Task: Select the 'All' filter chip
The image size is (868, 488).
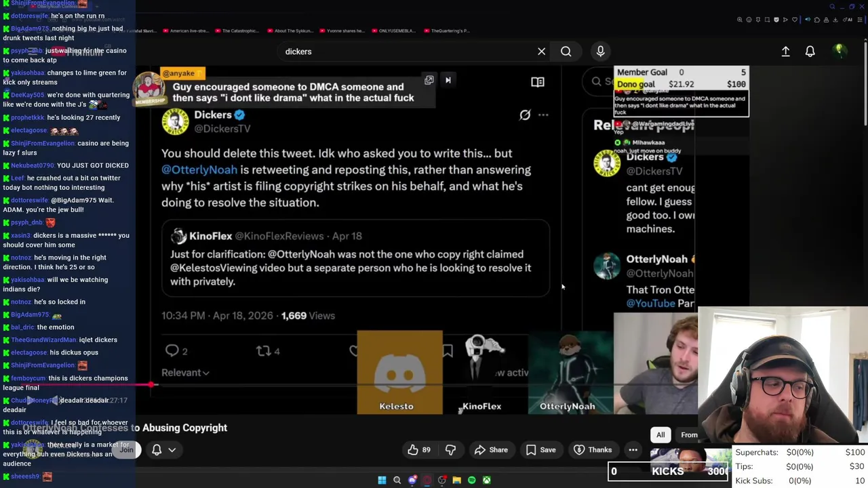Action: [x=660, y=435]
